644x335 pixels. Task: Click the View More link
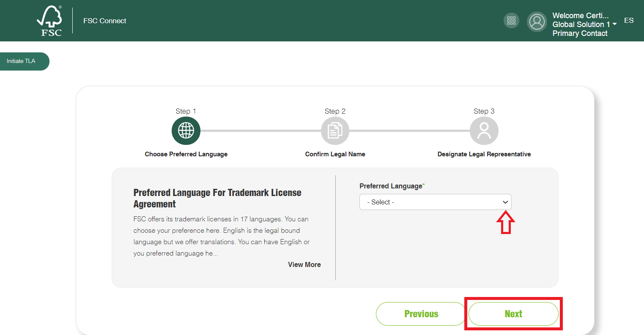click(x=304, y=264)
